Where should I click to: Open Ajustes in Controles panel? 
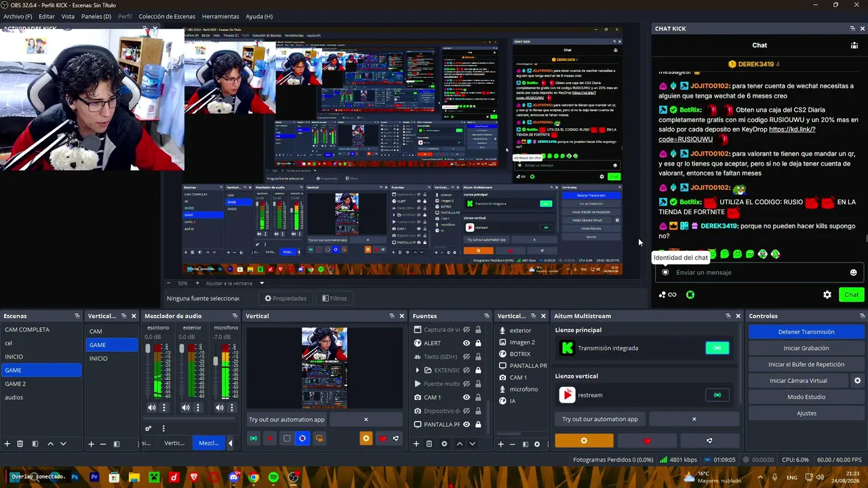pyautogui.click(x=806, y=413)
